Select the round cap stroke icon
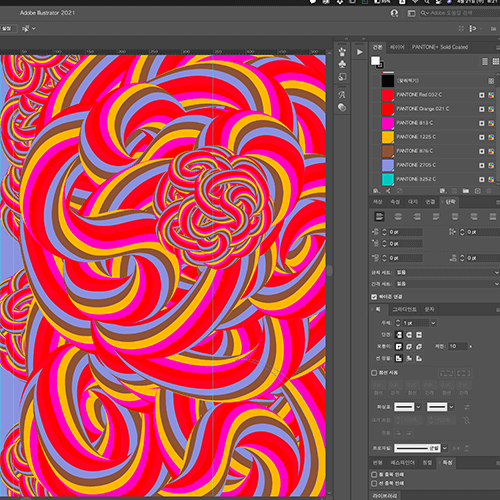500x500 pixels. point(409,335)
